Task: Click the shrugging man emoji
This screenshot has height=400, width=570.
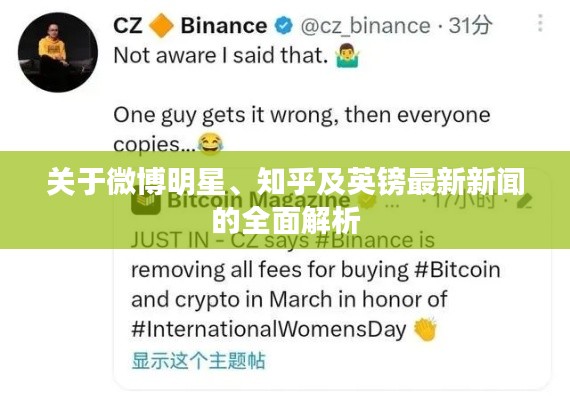Action: pos(348,56)
